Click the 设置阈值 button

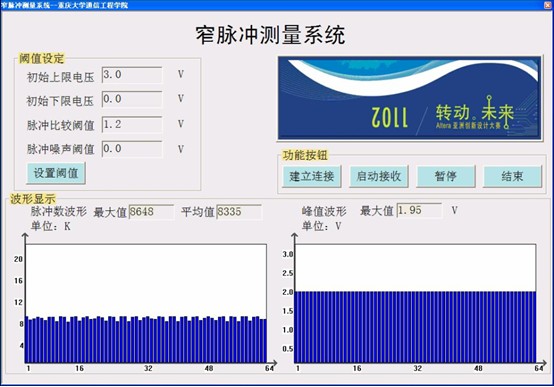coord(56,173)
